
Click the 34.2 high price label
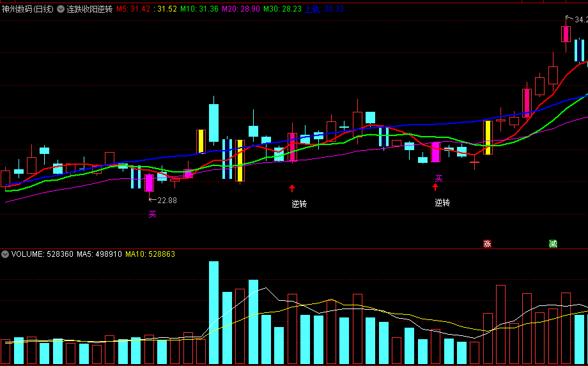580,19
